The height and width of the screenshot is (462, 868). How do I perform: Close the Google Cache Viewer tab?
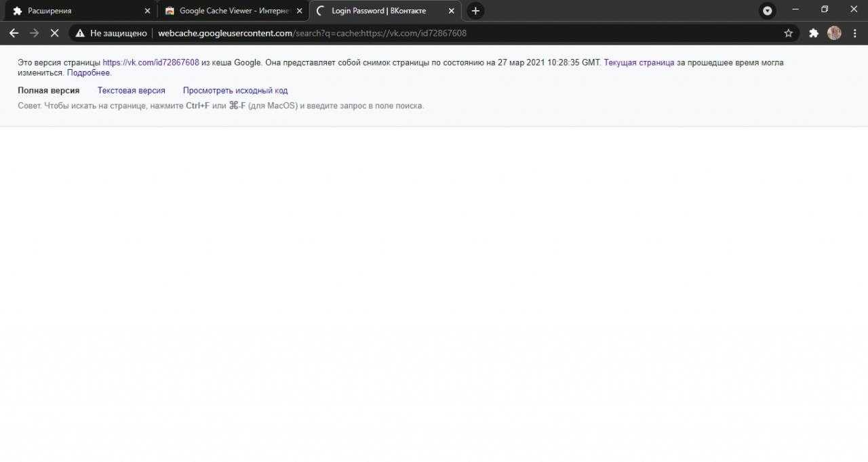[x=299, y=11]
